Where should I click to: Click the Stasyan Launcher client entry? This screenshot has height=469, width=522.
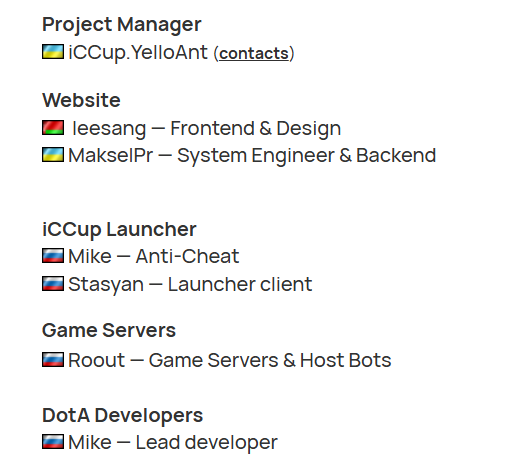pyautogui.click(x=190, y=285)
